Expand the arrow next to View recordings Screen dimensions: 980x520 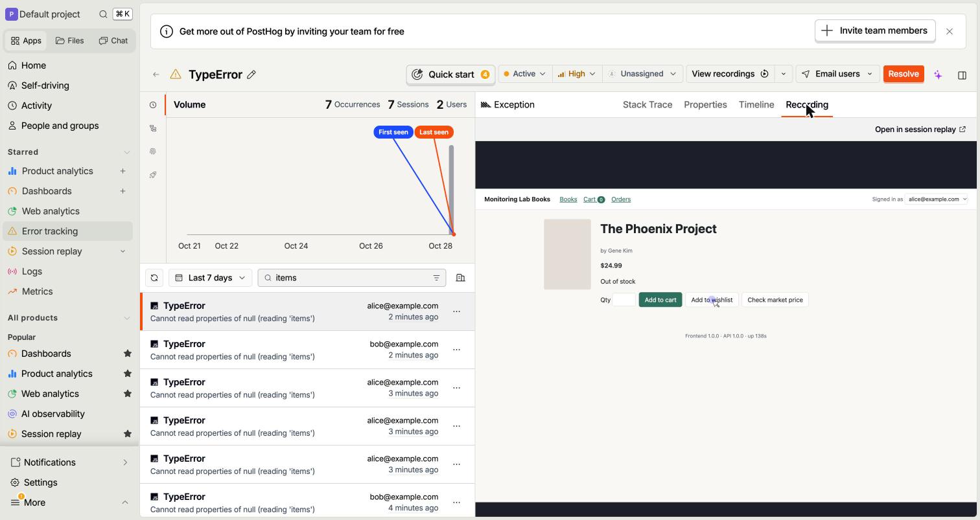click(783, 74)
